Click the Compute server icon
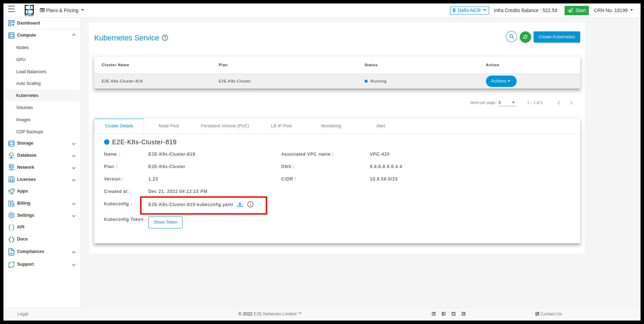Image resolution: width=644 pixels, height=324 pixels. (11, 35)
